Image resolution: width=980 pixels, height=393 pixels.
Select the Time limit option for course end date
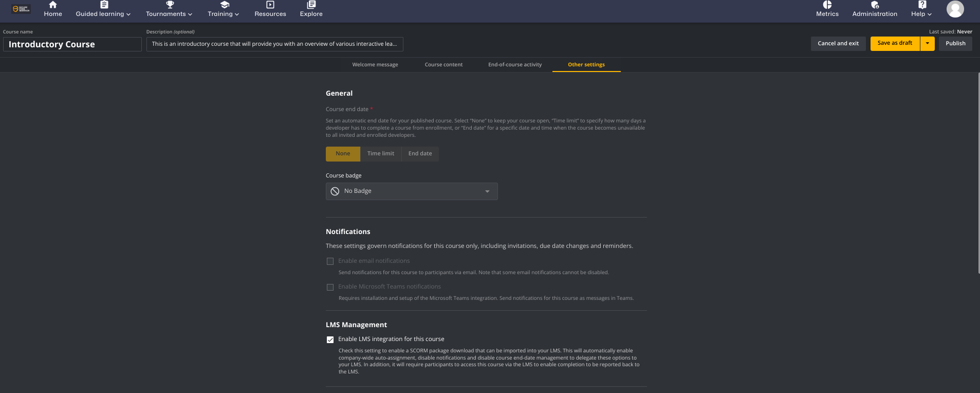click(x=380, y=153)
